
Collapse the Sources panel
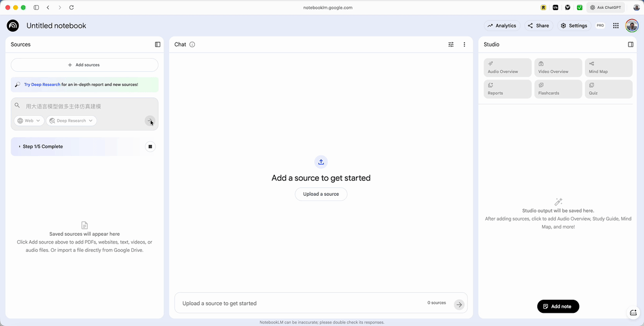tap(157, 44)
